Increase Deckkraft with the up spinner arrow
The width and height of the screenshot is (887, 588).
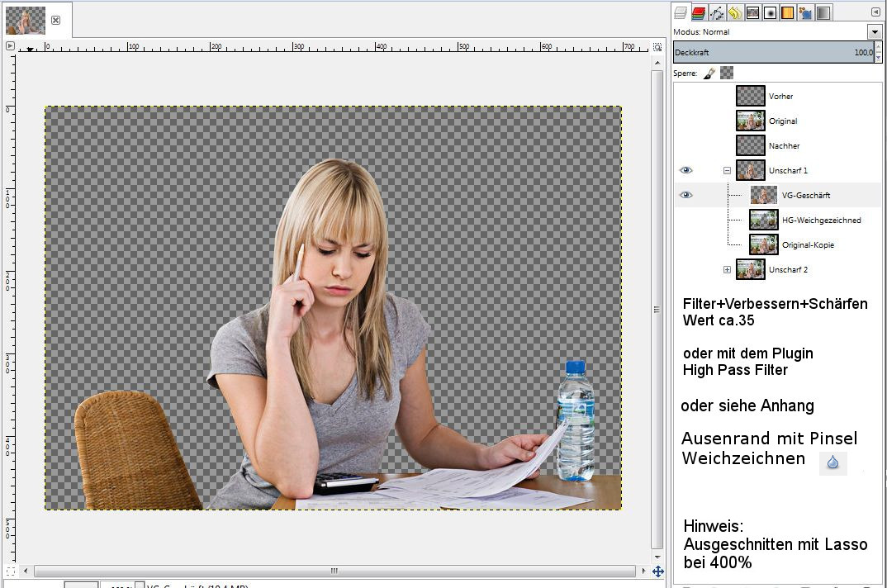[878, 48]
